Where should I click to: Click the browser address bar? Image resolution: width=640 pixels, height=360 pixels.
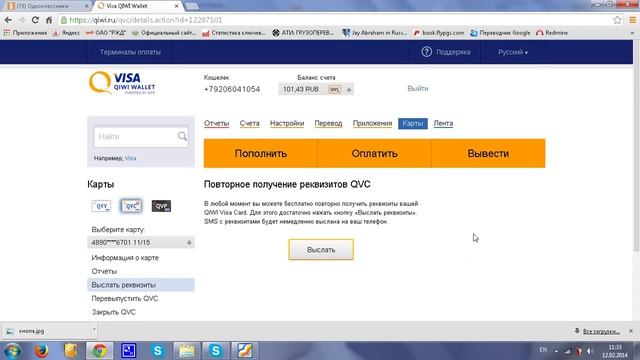pos(335,20)
